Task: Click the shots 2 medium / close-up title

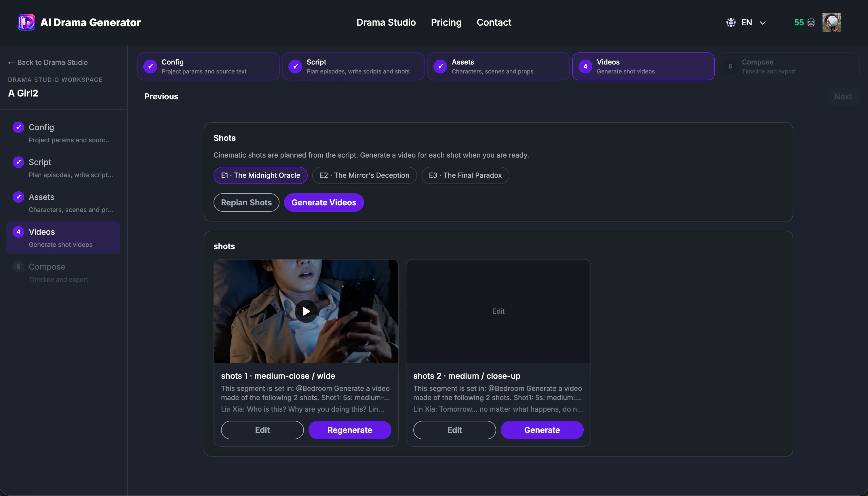Action: pyautogui.click(x=467, y=376)
